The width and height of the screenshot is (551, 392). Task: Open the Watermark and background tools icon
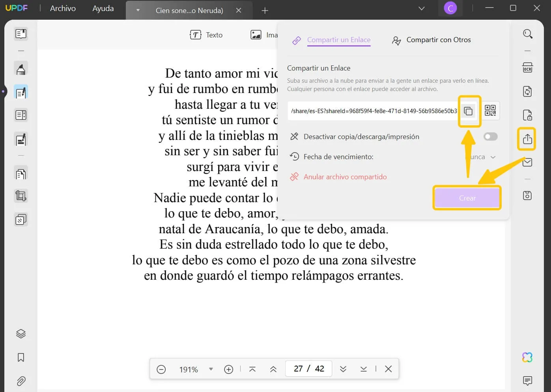21,219
